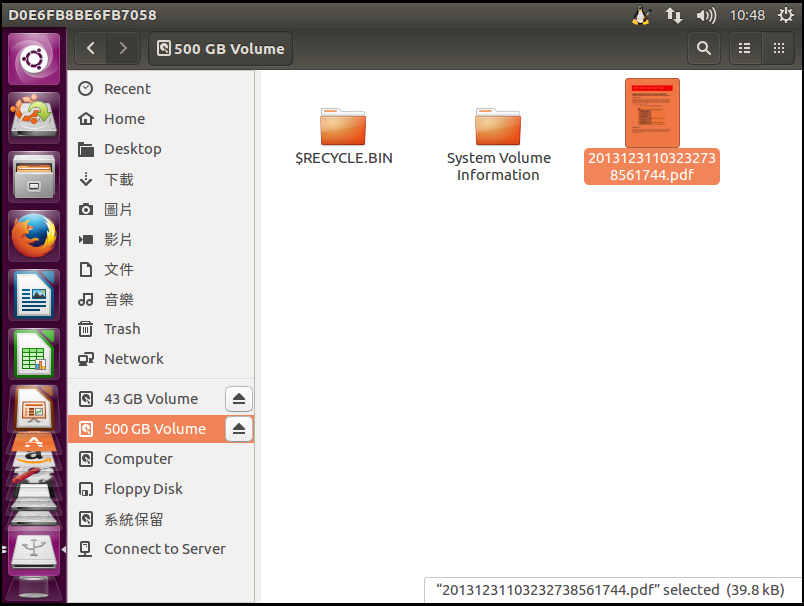Open Recent in the sidebar
The width and height of the screenshot is (804, 606).
coord(160,89)
